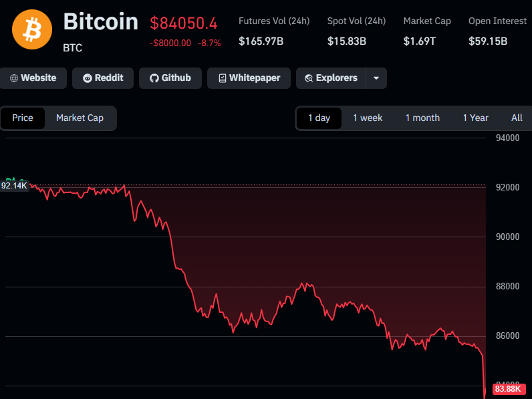Click the Reddit alien icon
532x399 pixels.
coord(87,78)
